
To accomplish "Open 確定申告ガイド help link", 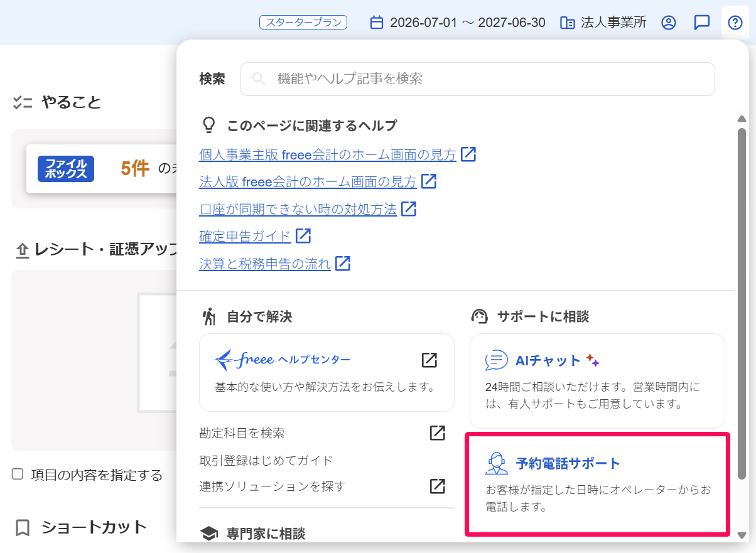I will pos(245,237).
